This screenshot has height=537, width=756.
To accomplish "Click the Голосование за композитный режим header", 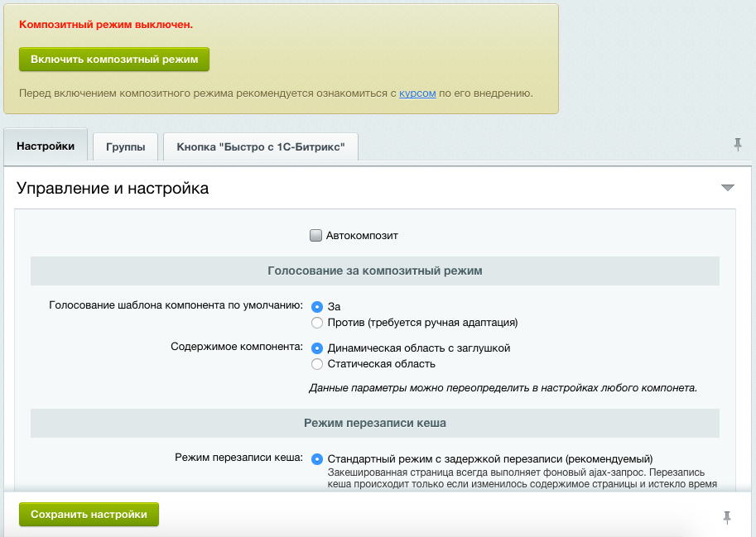I will pos(374,271).
